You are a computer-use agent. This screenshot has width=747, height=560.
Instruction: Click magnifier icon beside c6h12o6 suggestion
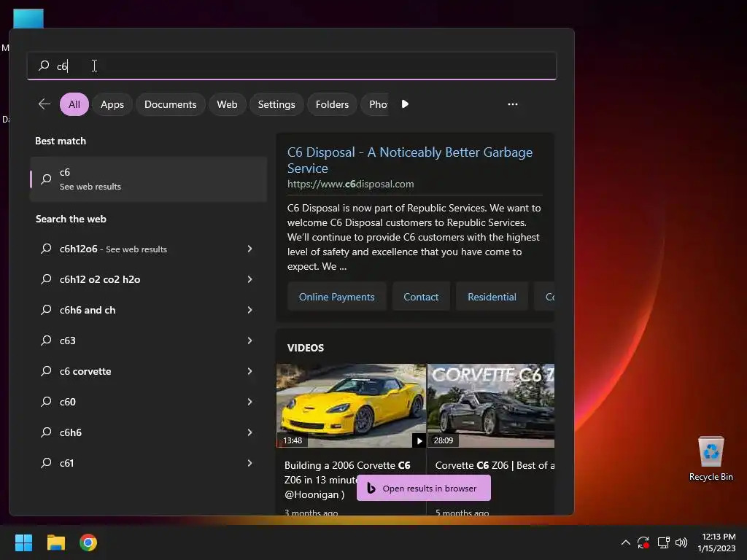pyautogui.click(x=46, y=249)
